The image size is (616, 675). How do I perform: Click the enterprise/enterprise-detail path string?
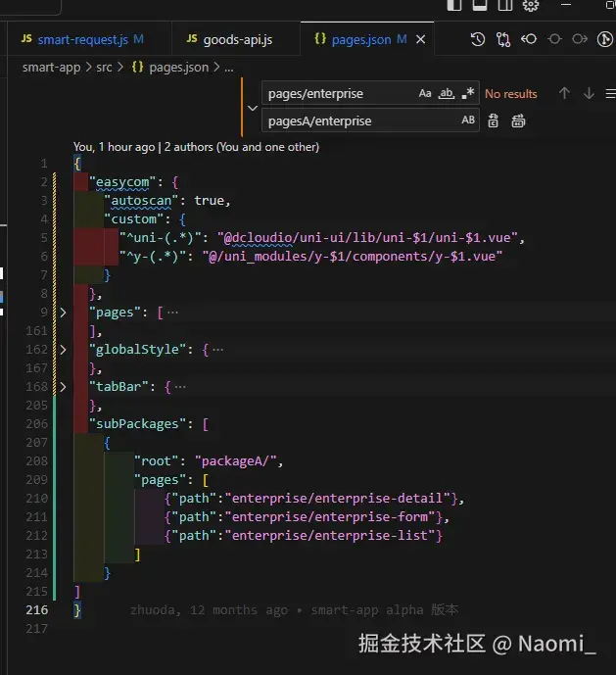340,499
